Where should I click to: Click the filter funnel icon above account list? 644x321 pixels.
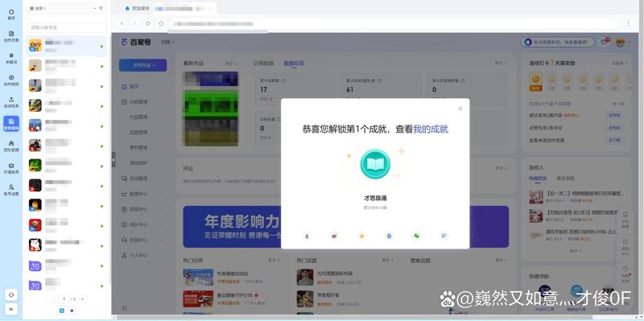pos(101,8)
